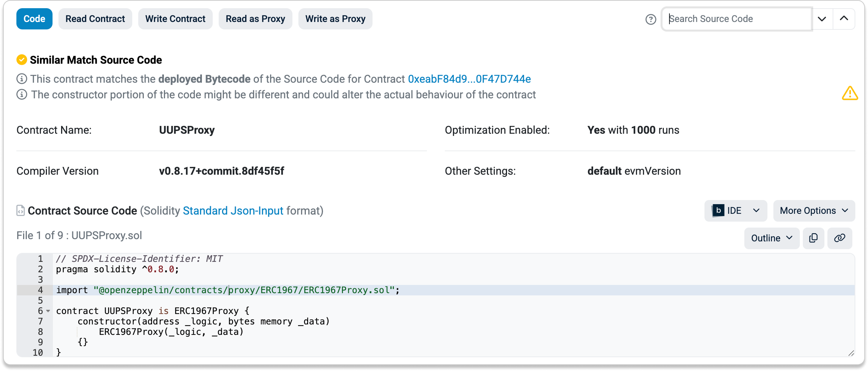Expand the More Options dropdown
The height and width of the screenshot is (371, 868).
[814, 211]
